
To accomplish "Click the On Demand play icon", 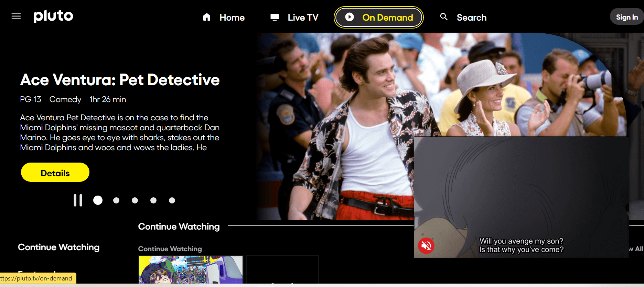I will coord(350,17).
